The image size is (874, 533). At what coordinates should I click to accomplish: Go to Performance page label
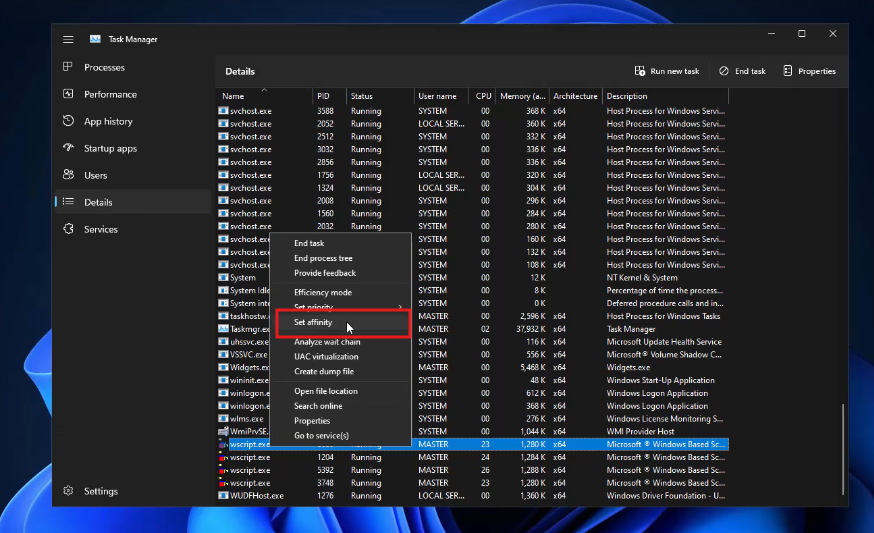(110, 94)
